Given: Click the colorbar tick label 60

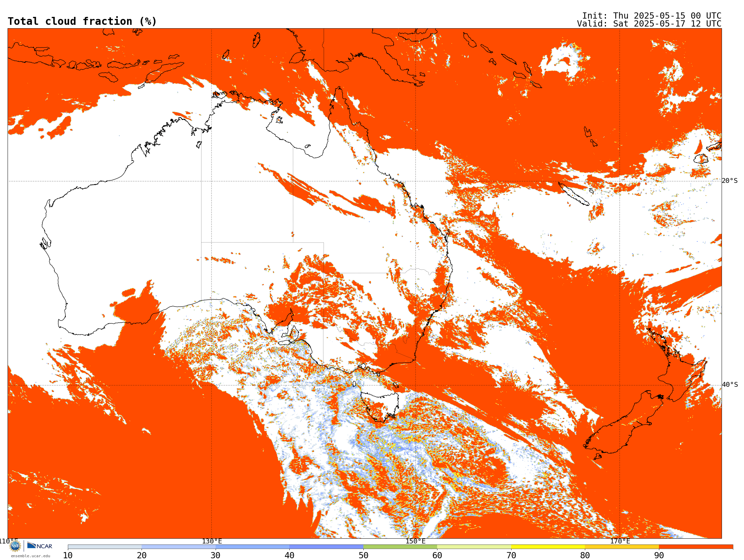Looking at the screenshot, I should (437, 555).
